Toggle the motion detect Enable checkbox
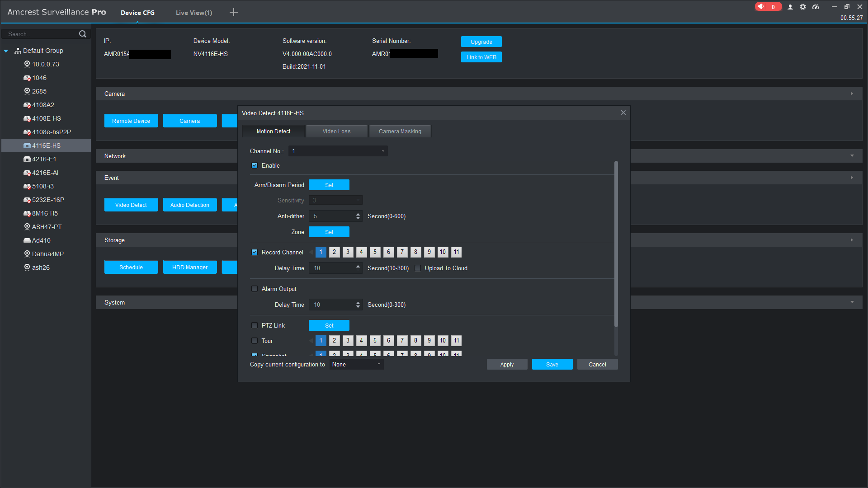 255,165
